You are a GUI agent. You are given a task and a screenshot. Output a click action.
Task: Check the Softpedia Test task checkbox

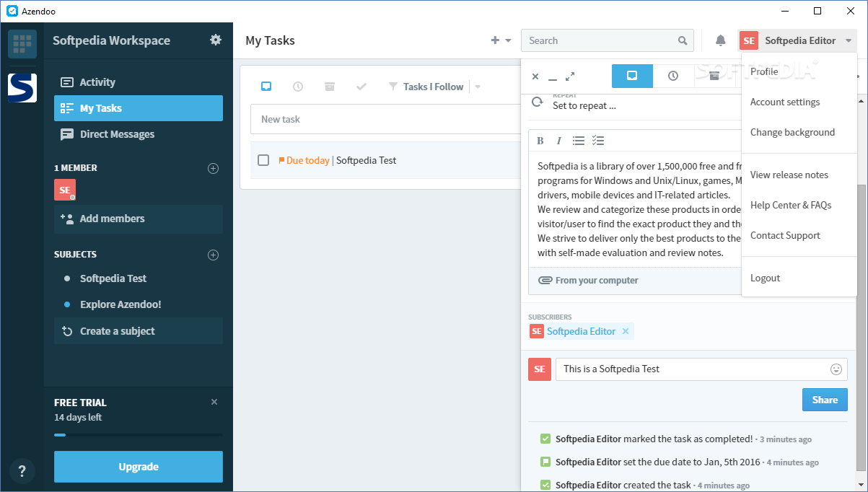pos(263,160)
